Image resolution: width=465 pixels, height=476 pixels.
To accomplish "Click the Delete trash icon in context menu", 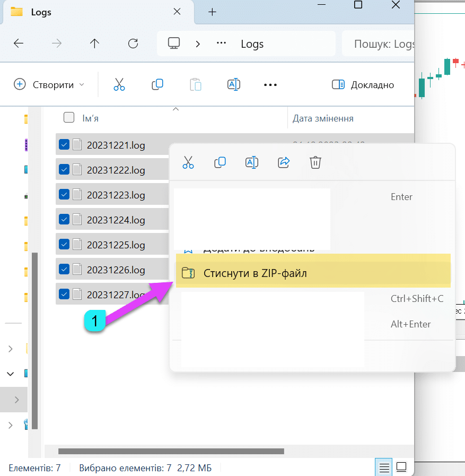I will click(315, 162).
